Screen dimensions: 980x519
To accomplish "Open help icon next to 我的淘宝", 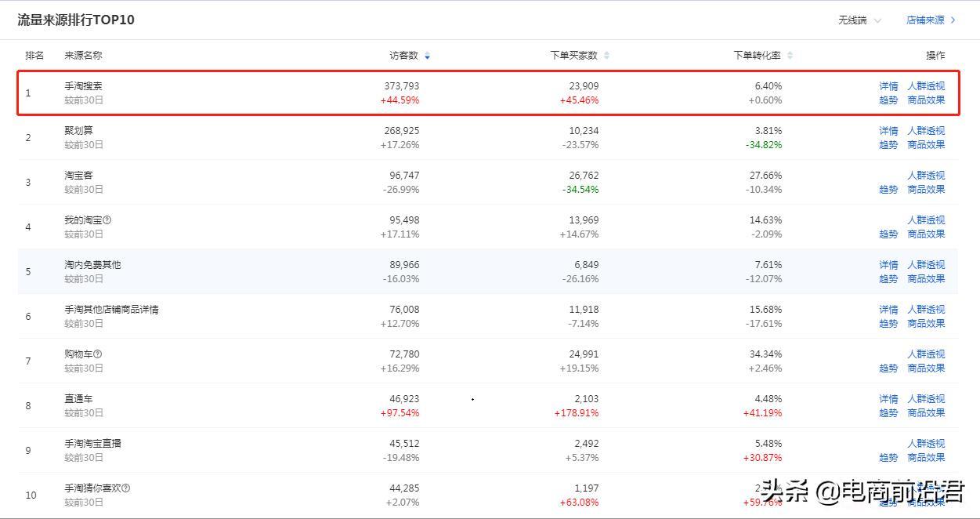I will [x=107, y=220].
